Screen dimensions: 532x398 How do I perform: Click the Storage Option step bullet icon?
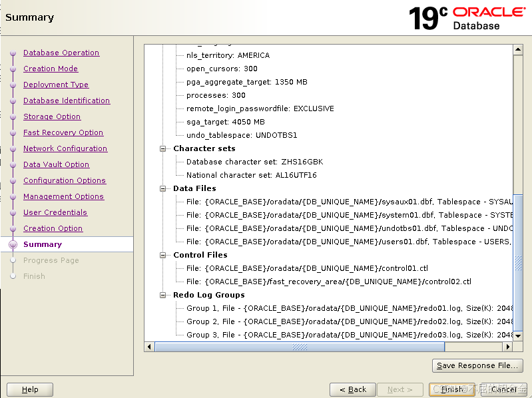13,116
